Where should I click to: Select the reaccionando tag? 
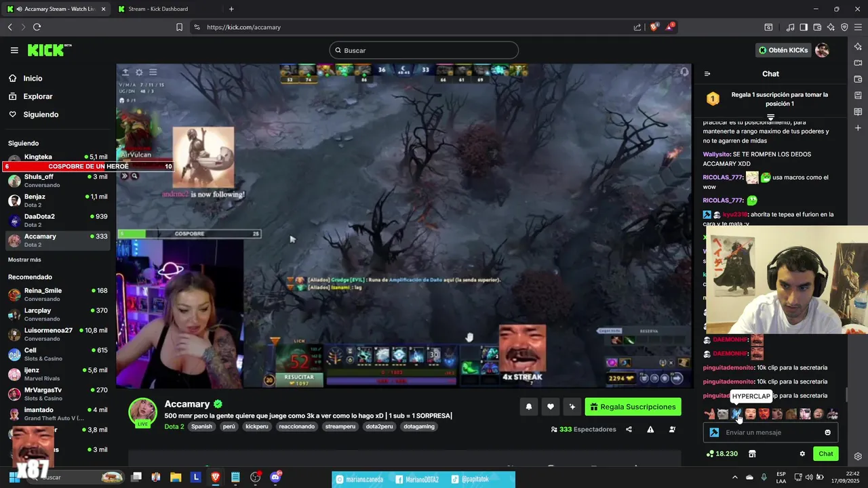296,426
